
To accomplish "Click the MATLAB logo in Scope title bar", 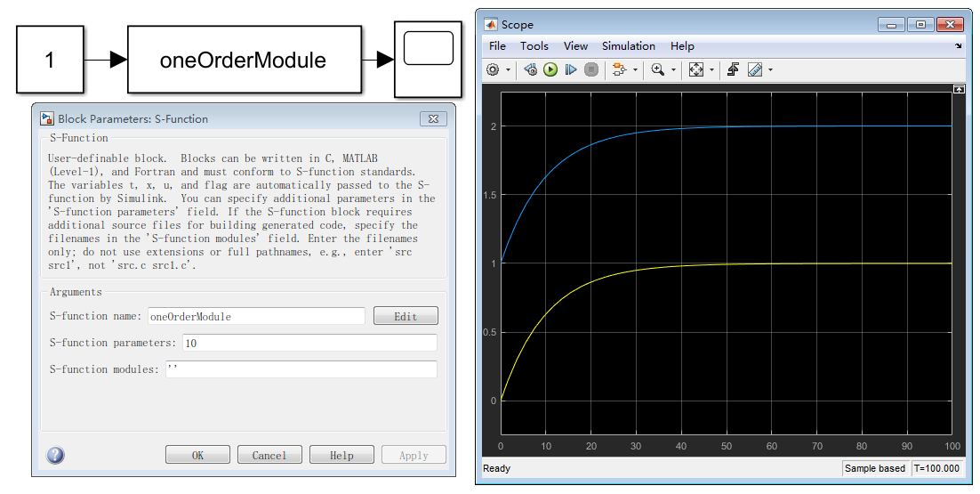I will 491,24.
